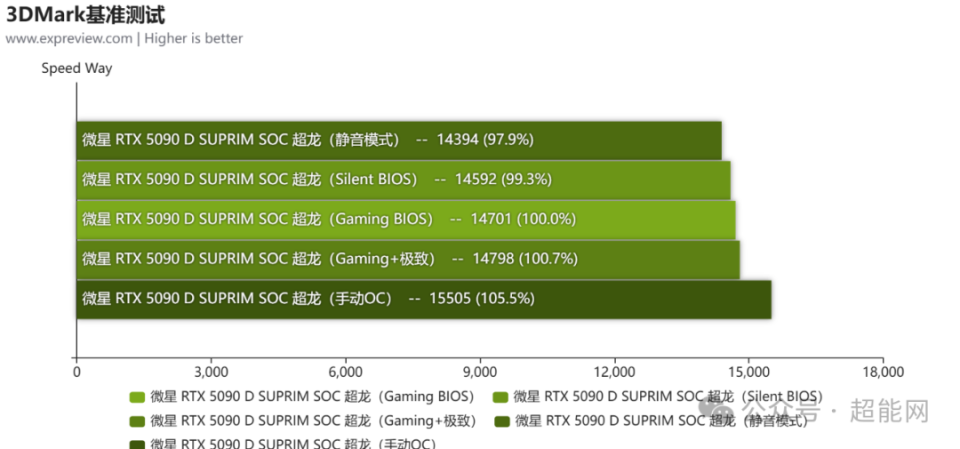The height and width of the screenshot is (449, 960).
Task: Click the 3,000 axis tick label
Action: [x=211, y=372]
